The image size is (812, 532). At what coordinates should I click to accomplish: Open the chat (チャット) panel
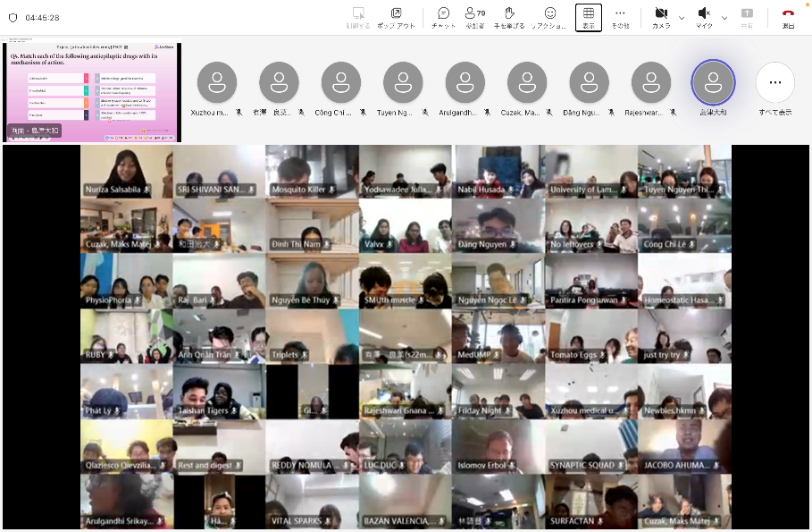click(x=443, y=16)
